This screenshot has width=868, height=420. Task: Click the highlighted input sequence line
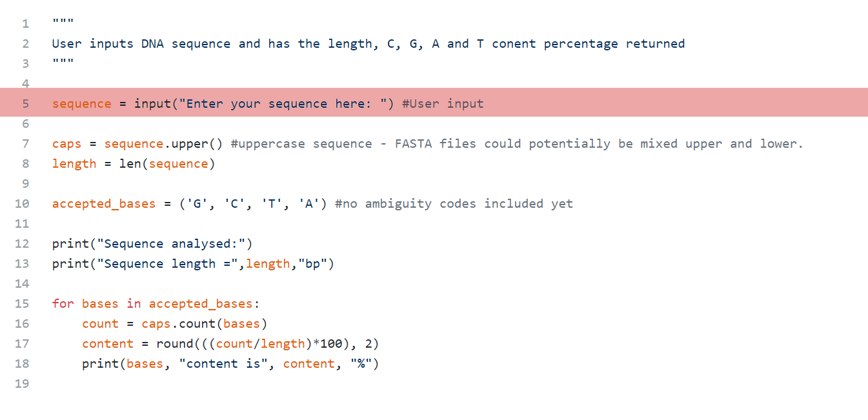pos(434,103)
